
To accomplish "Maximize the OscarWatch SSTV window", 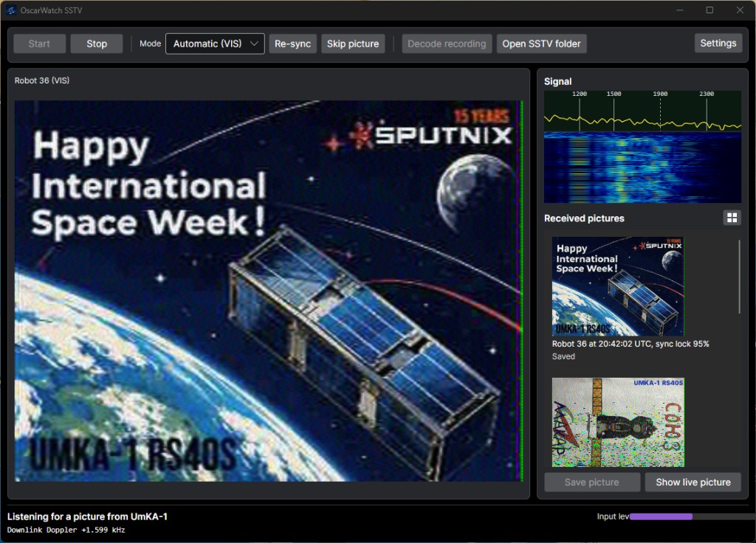I will coord(709,10).
